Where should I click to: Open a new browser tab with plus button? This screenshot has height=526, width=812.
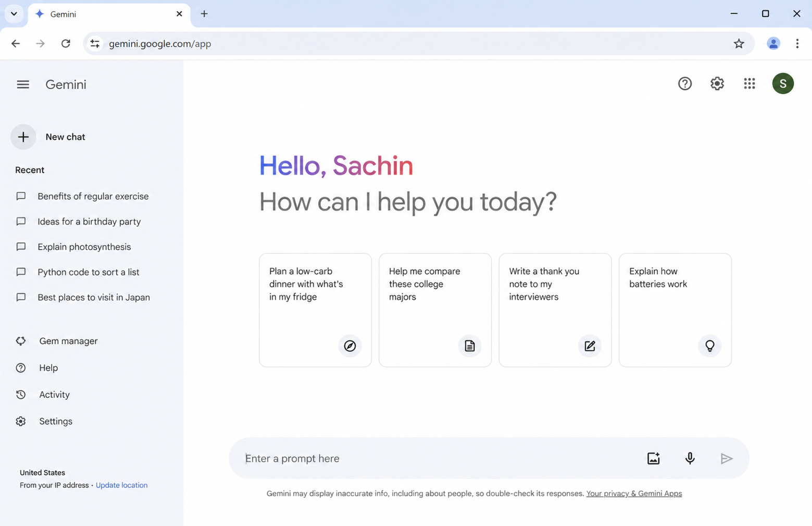[x=204, y=14]
